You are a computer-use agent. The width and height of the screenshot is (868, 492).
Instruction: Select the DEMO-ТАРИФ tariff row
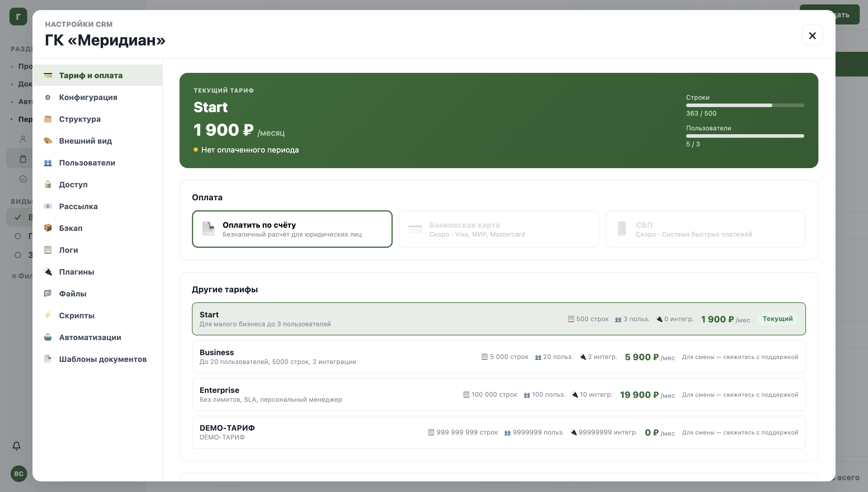(x=499, y=432)
